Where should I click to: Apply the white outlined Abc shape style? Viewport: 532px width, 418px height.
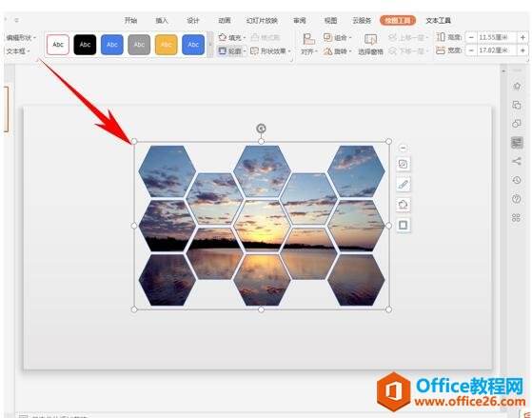[58, 45]
